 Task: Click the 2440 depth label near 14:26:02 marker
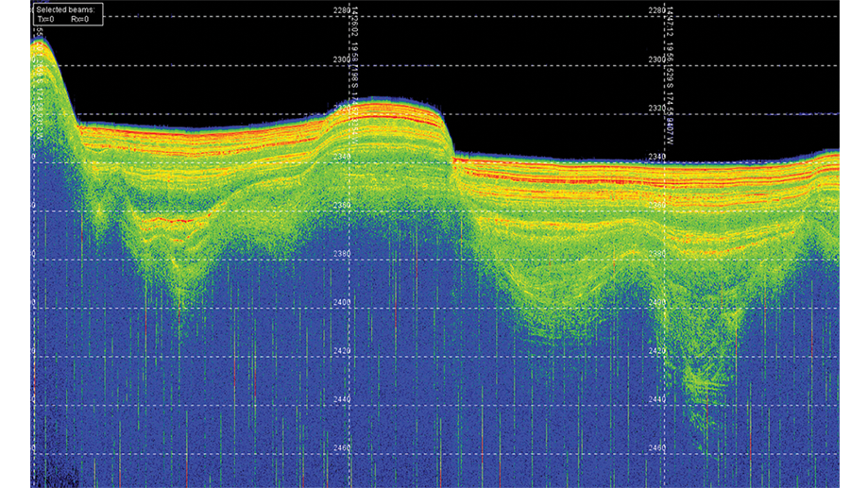coord(342,400)
